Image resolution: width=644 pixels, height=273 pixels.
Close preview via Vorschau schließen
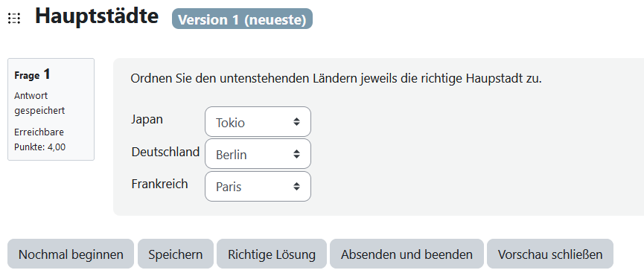click(550, 254)
